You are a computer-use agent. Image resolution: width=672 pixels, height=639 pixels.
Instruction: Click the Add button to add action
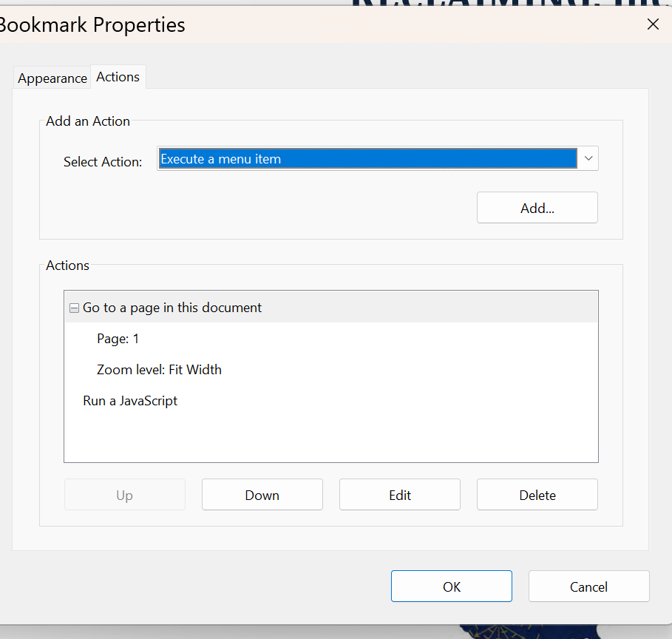(537, 207)
